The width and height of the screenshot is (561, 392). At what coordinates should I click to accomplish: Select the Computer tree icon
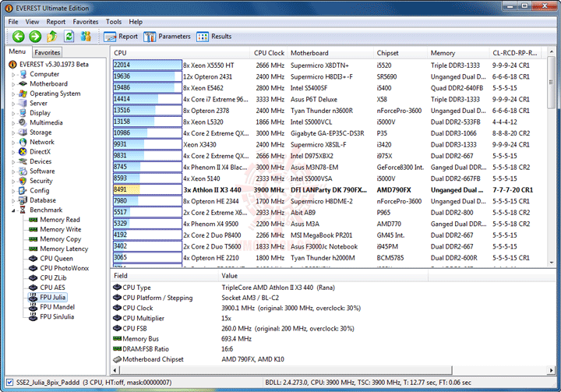(x=23, y=74)
